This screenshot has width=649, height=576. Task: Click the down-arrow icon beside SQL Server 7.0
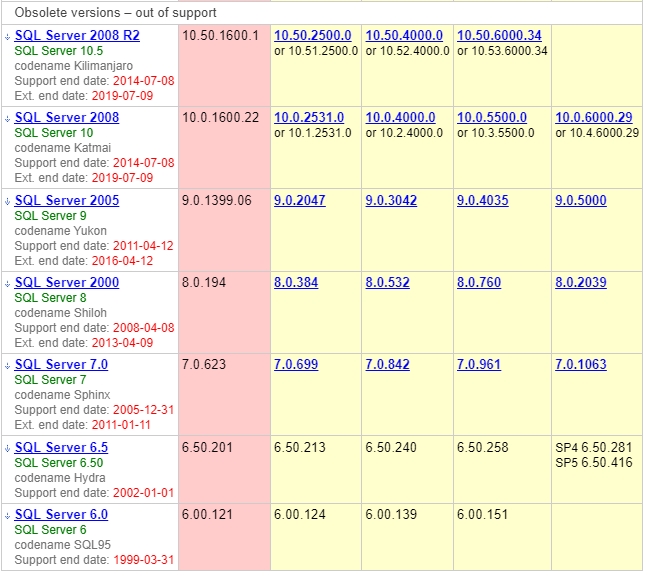pyautogui.click(x=7, y=366)
